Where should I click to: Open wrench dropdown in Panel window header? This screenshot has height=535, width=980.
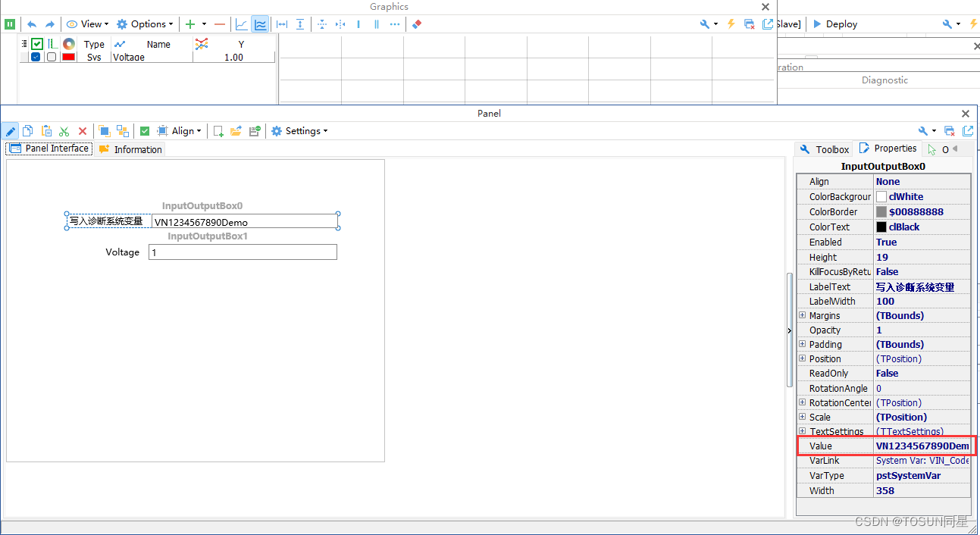(x=926, y=131)
